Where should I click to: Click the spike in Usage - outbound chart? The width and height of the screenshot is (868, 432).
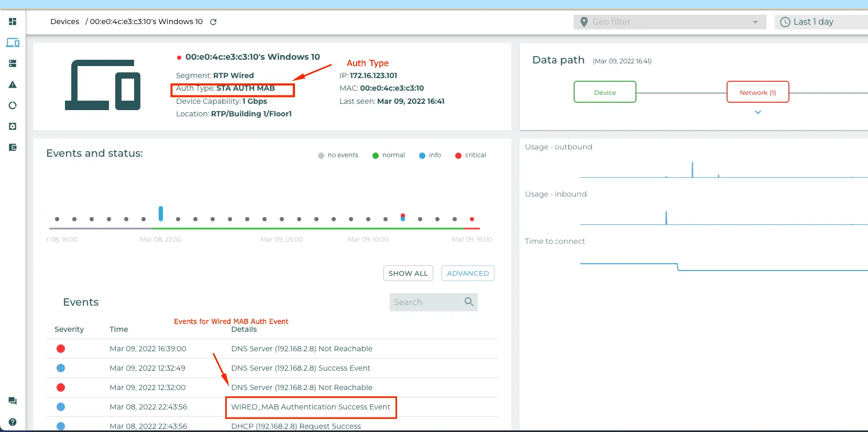pyautogui.click(x=693, y=169)
